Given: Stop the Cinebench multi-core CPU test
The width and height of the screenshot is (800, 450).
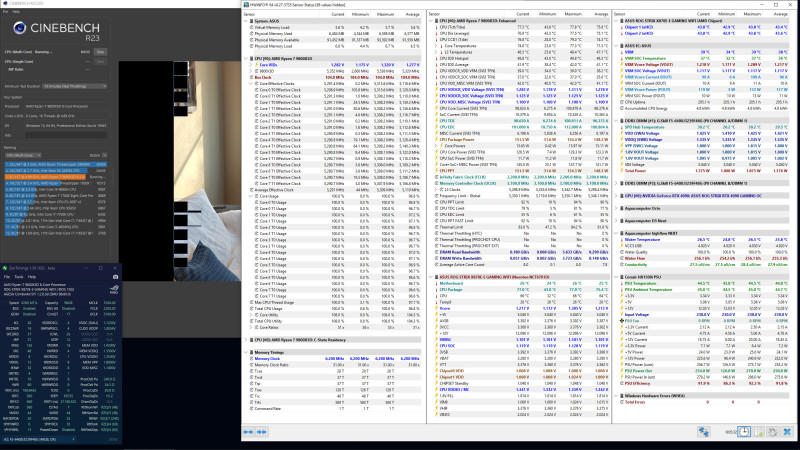Looking at the screenshot, I should pos(101,52).
